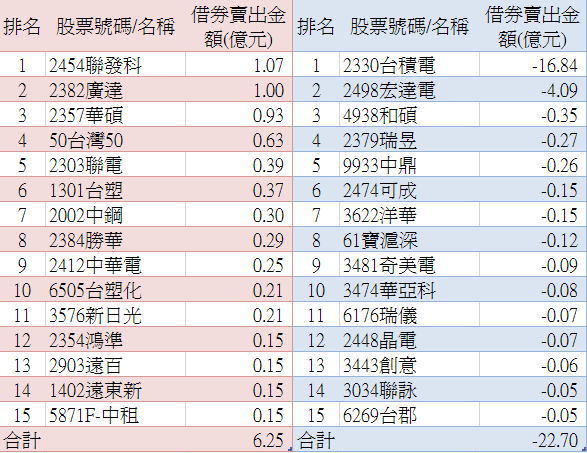Click the cell 2002中鋼

coord(115,215)
